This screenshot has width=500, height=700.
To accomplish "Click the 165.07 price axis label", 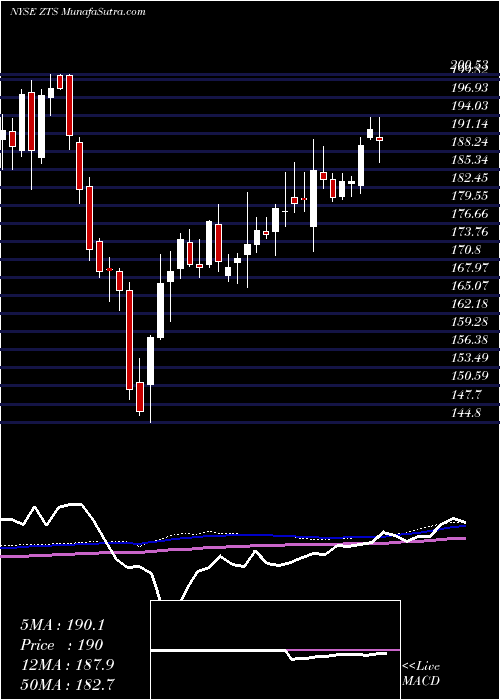I will pyautogui.click(x=469, y=286).
